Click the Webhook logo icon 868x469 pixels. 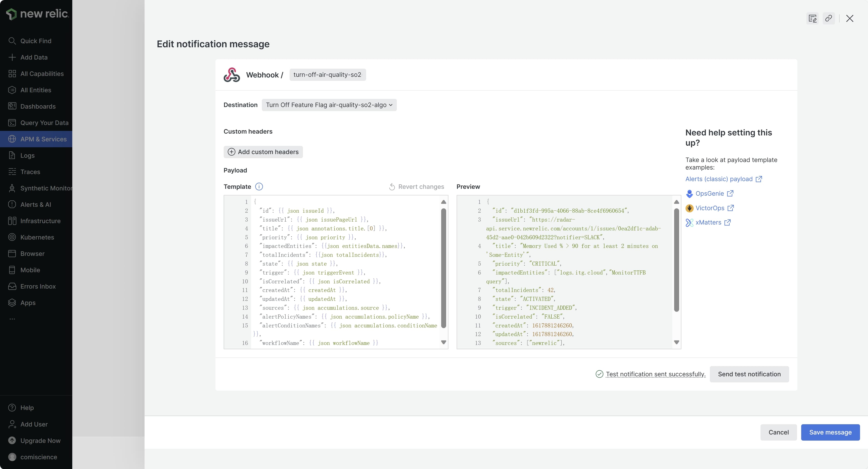pos(232,75)
